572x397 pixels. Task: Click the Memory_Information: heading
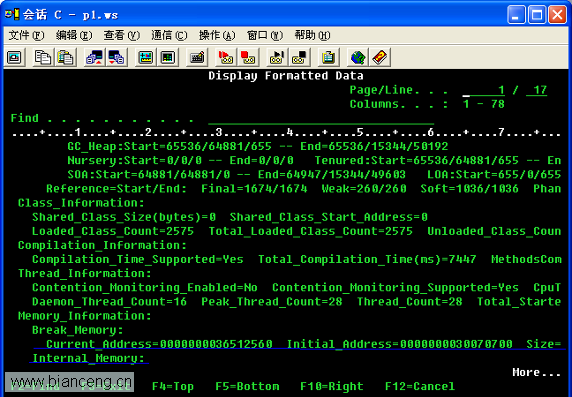(85, 316)
